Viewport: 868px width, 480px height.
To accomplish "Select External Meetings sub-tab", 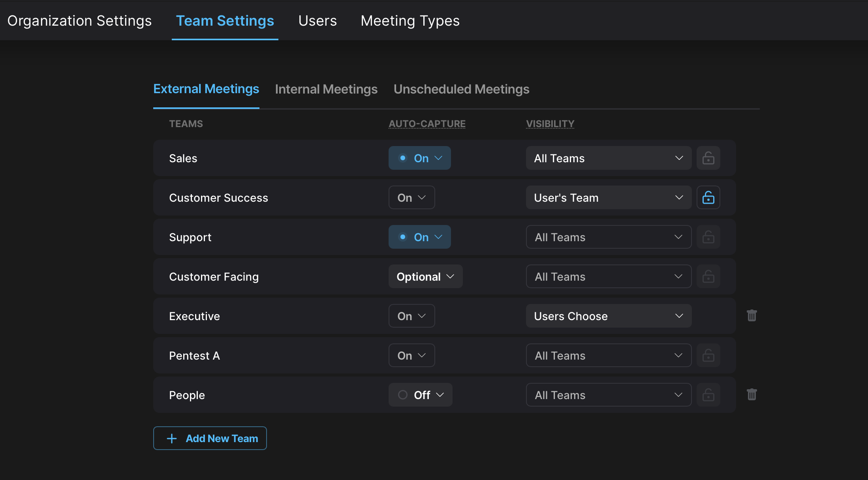I will [206, 89].
